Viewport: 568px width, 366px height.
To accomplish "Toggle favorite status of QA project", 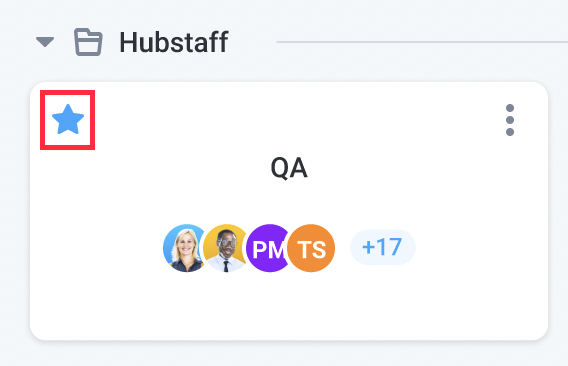I will 68,119.
